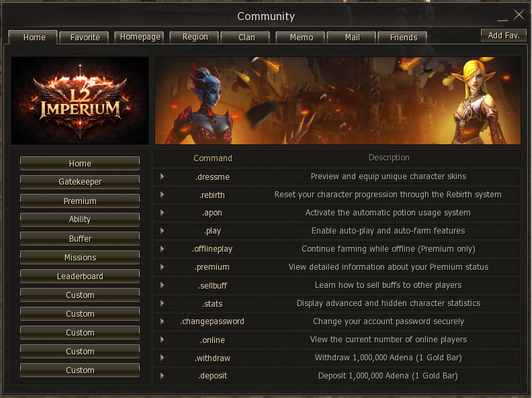The height and width of the screenshot is (398, 532).
Task: Switch to the Home tab
Action: point(34,38)
